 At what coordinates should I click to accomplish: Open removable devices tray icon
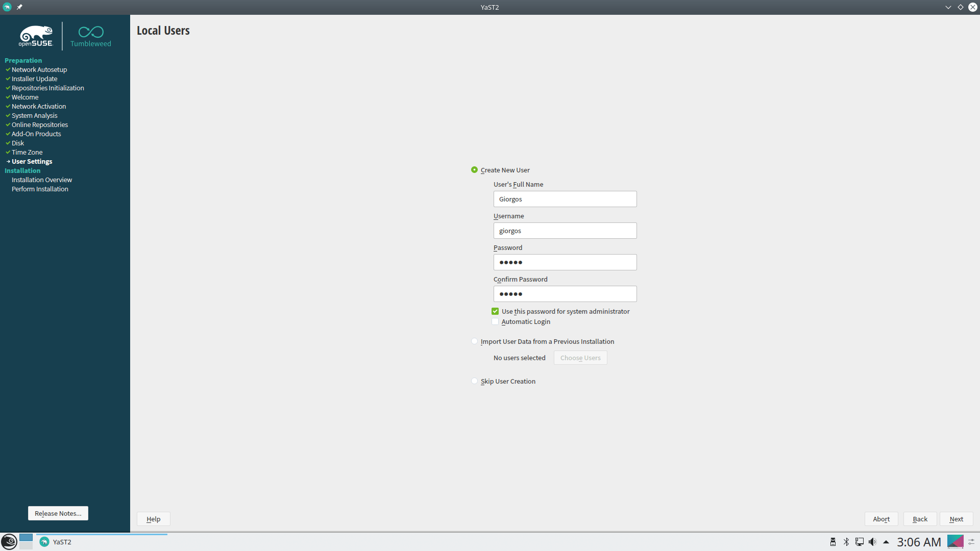click(833, 542)
